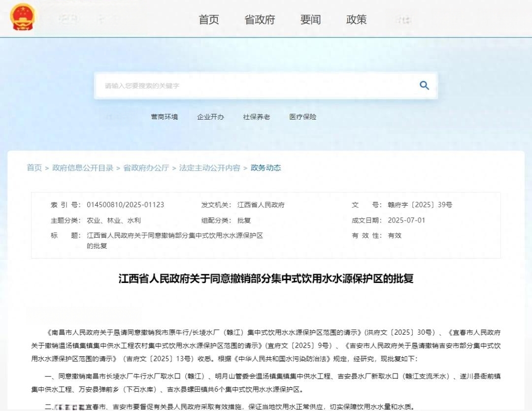Click the bold article headline
Screen dimensions: 532x411
(266, 279)
